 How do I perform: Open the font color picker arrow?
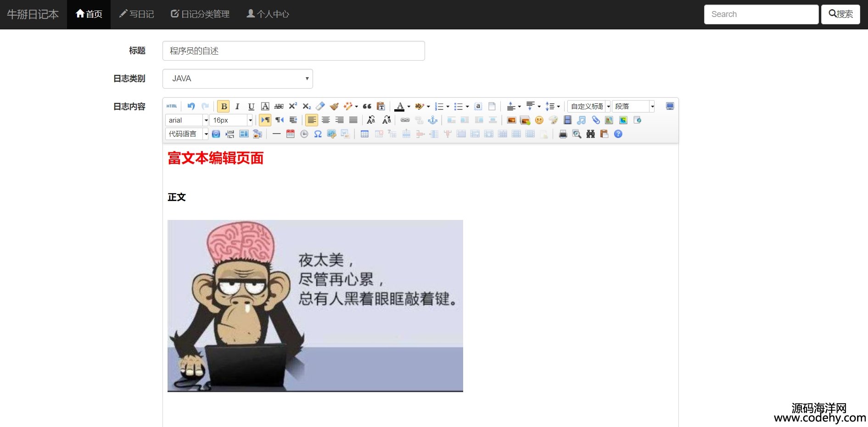(409, 107)
